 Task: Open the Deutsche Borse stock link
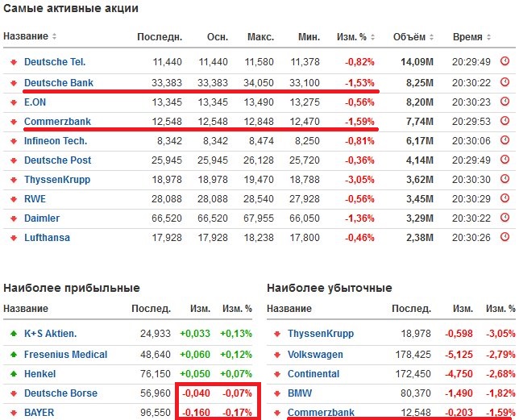click(x=60, y=393)
